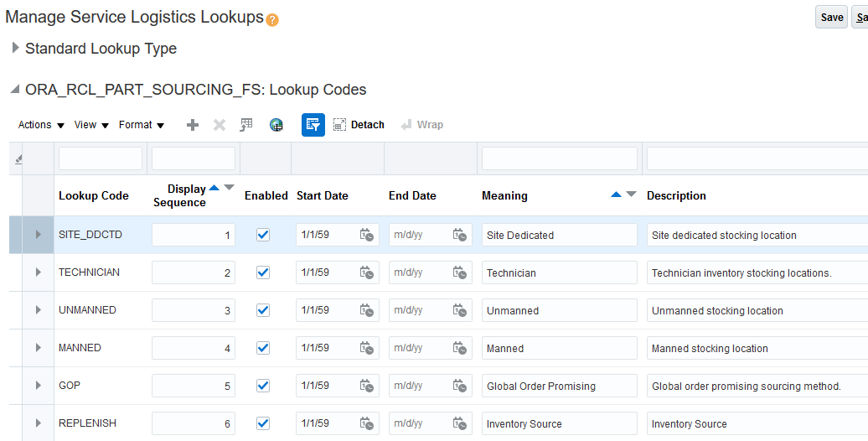This screenshot has height=441, width=868.
Task: Click the export table icon in toolbar
Action: pos(246,125)
